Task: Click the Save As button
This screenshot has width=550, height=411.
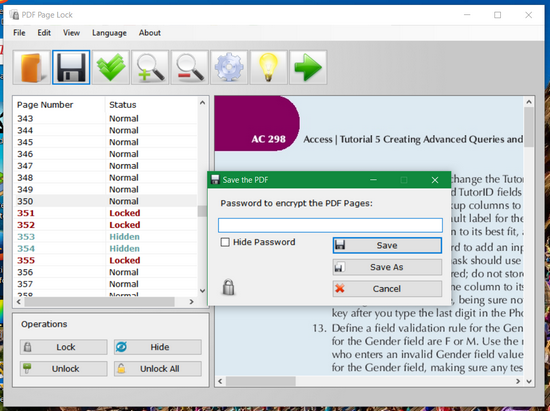Action: pyautogui.click(x=387, y=267)
